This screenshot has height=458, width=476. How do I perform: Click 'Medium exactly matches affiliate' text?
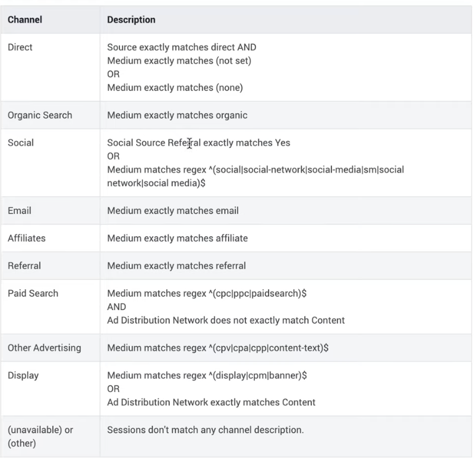tap(177, 239)
